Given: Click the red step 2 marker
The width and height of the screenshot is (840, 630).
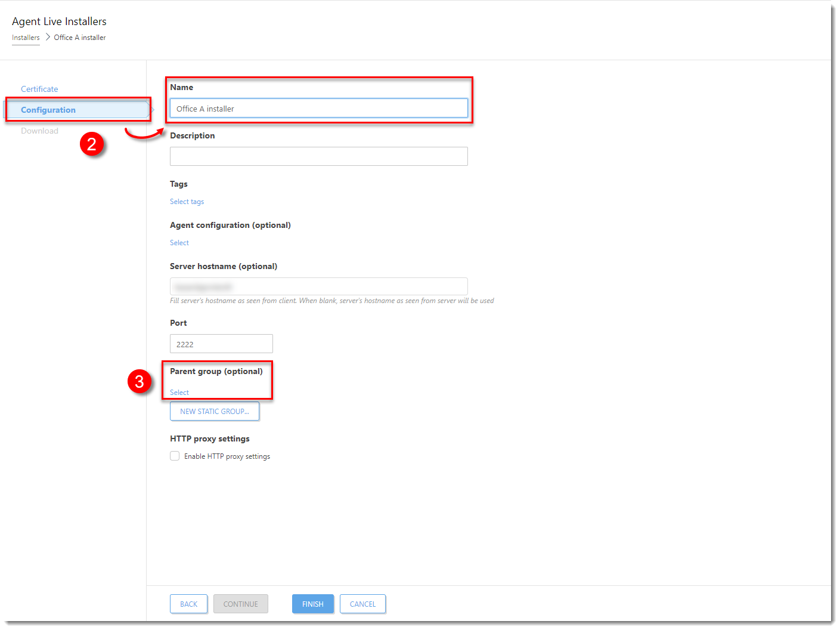Looking at the screenshot, I should click(x=92, y=144).
